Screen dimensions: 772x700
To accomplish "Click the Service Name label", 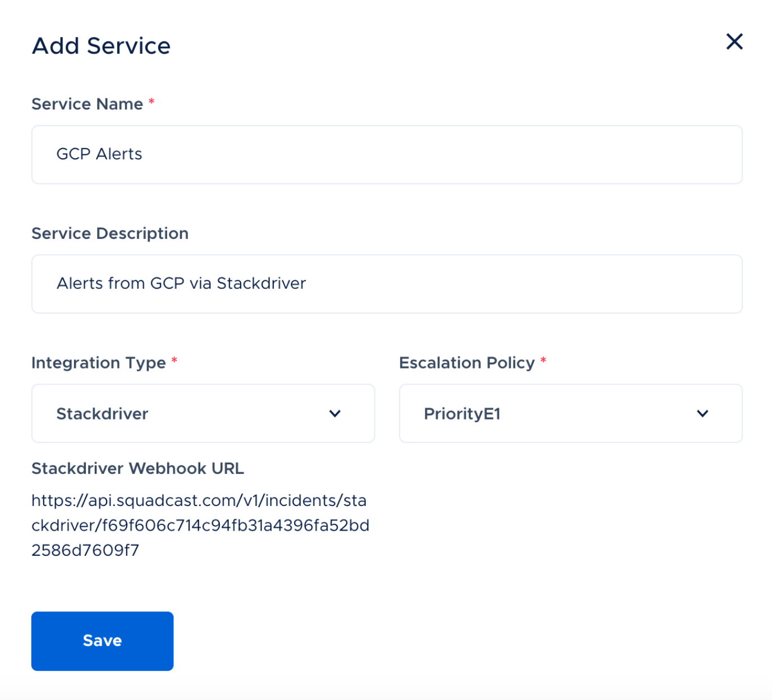I will coord(87,104).
